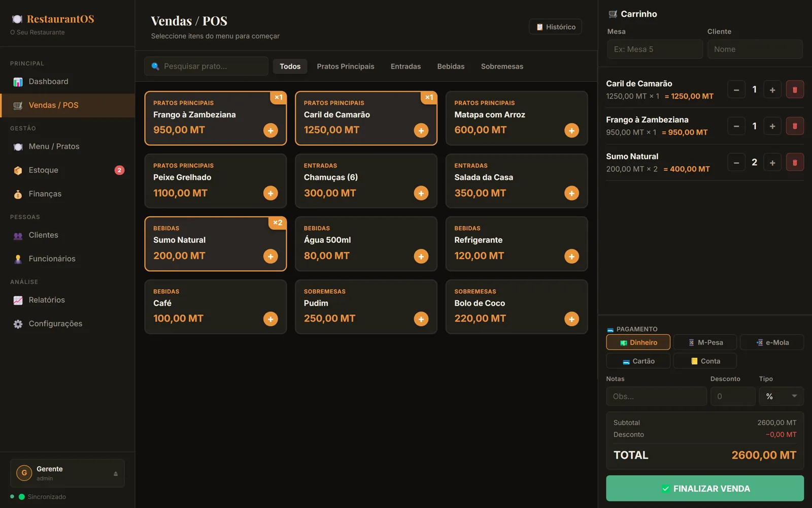Add Pudim with plus icon
Viewport: 812px width, 508px height.
(x=421, y=319)
